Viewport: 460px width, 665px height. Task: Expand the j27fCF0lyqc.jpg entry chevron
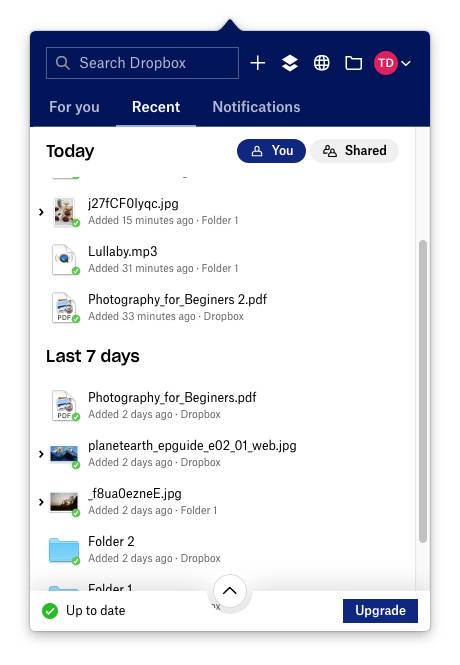click(x=41, y=212)
